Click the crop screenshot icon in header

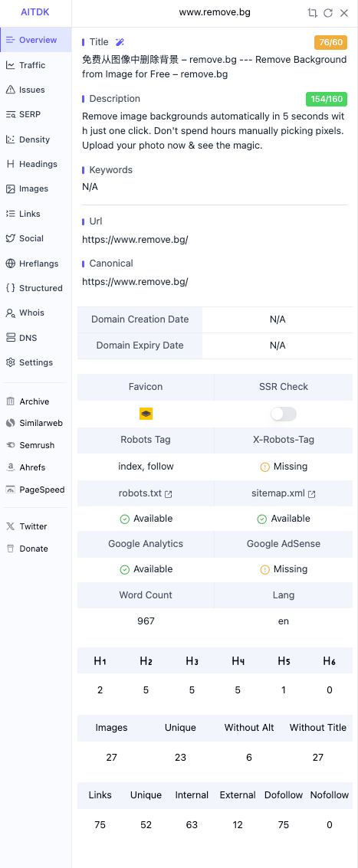tap(312, 13)
